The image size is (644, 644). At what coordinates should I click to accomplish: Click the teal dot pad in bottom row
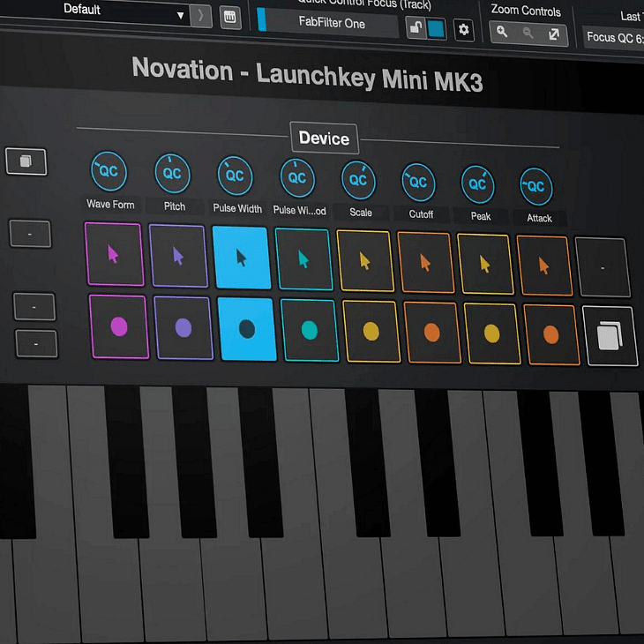click(x=310, y=331)
